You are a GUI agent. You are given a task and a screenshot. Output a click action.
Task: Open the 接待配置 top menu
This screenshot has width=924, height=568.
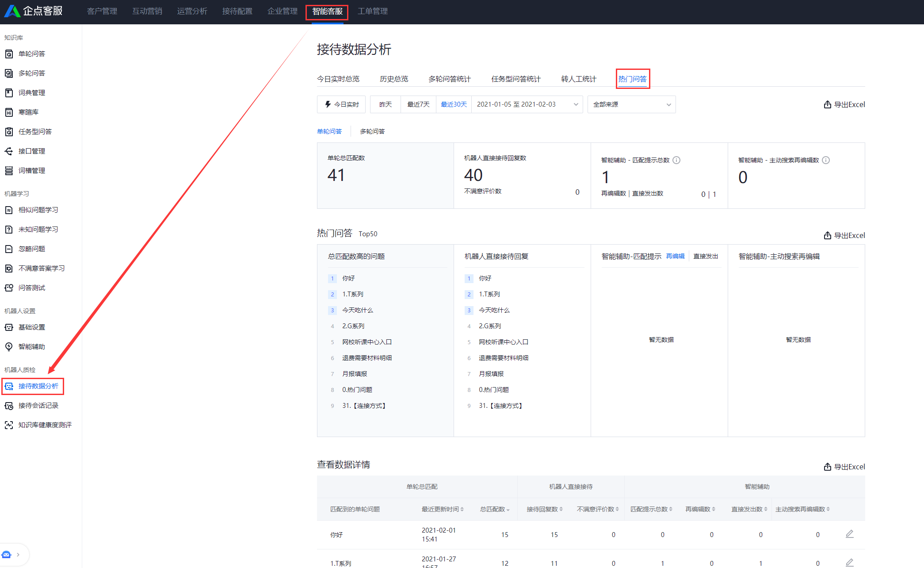237,11
